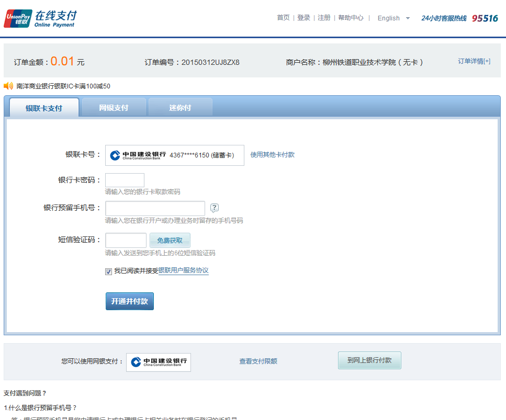This screenshot has height=420, width=506.
Task: Open the English language dropdown
Action: pyautogui.click(x=393, y=18)
